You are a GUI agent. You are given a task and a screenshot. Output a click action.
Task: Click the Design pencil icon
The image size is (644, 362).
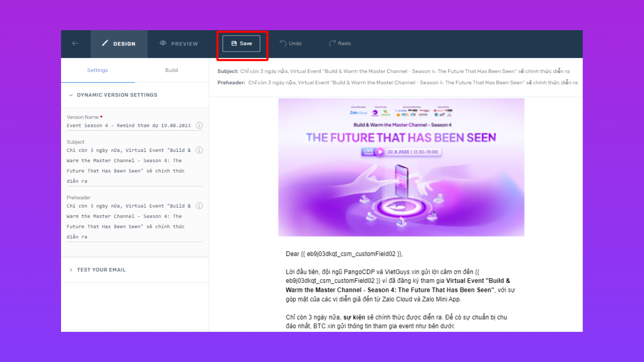105,43
